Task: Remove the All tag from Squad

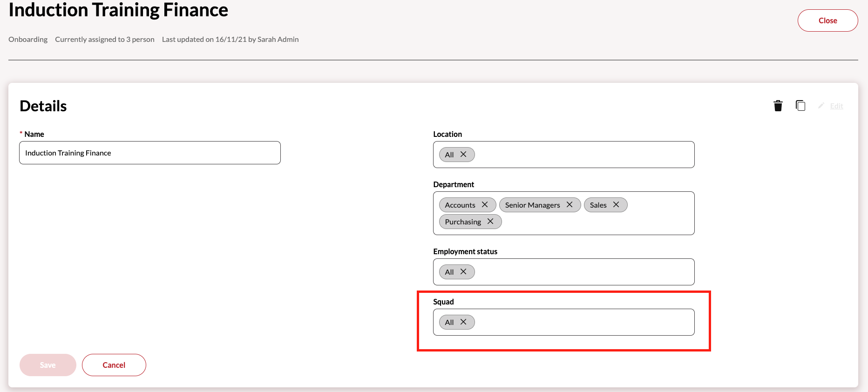Action: pyautogui.click(x=463, y=322)
